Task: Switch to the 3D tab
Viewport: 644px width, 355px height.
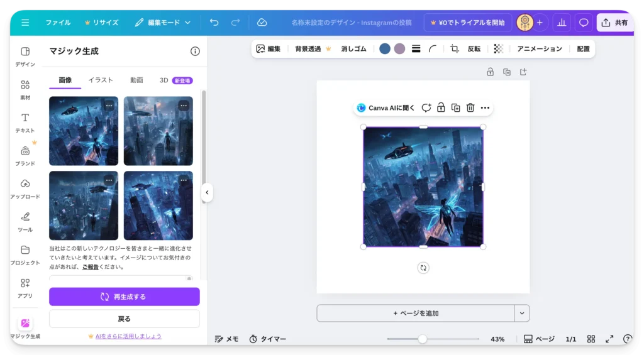Action: click(x=176, y=80)
